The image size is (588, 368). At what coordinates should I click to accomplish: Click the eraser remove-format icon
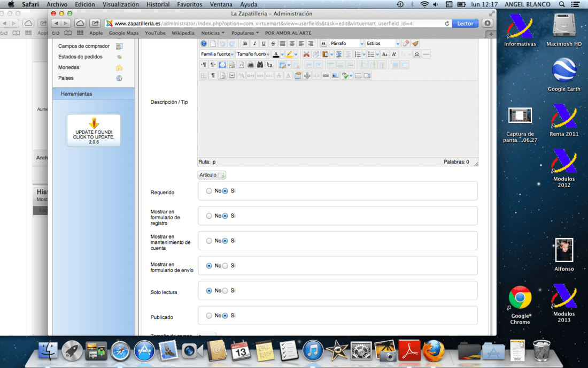(x=406, y=43)
